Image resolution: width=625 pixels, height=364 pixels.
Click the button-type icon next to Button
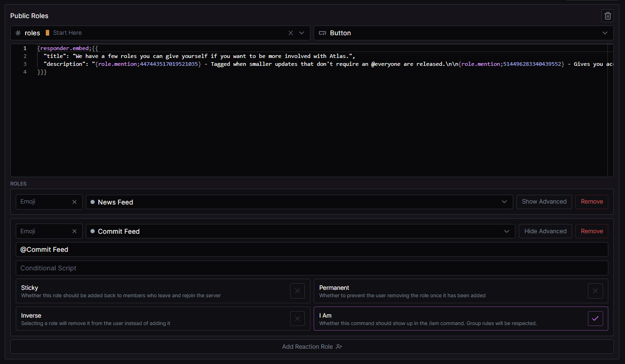click(x=322, y=33)
